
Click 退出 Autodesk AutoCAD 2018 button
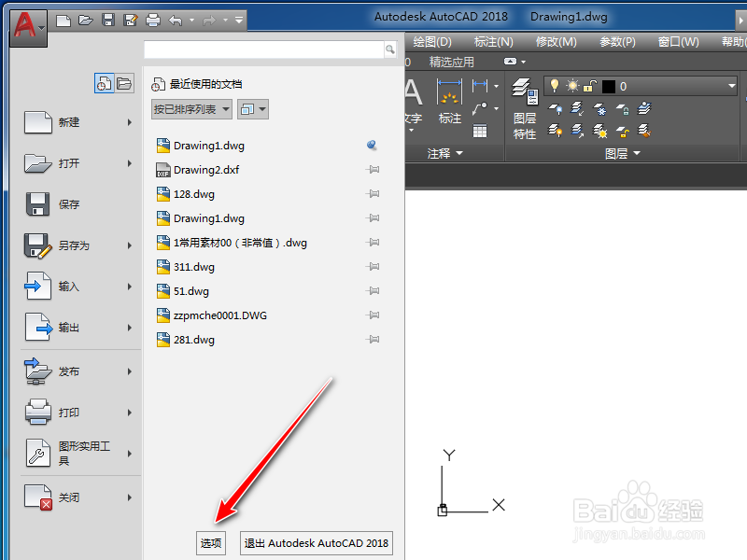pos(317,543)
